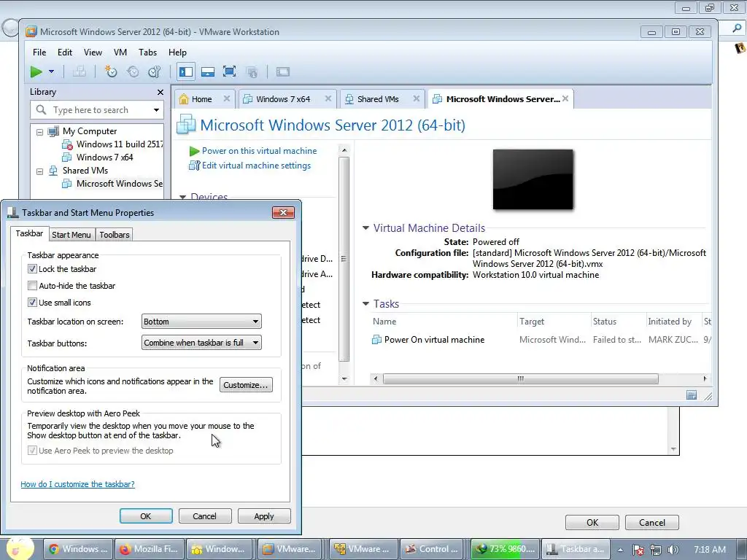747x560 pixels.
Task: Switch to the Start Menu tab
Action: [x=71, y=235]
